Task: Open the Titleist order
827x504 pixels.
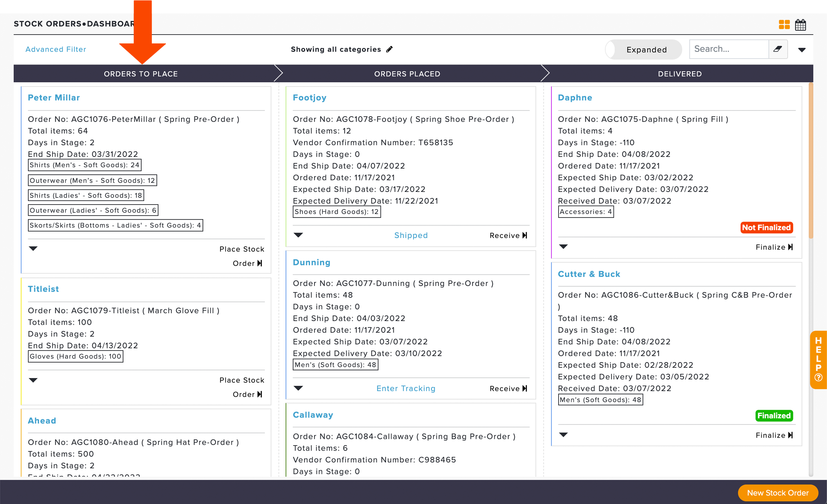Action: [43, 289]
